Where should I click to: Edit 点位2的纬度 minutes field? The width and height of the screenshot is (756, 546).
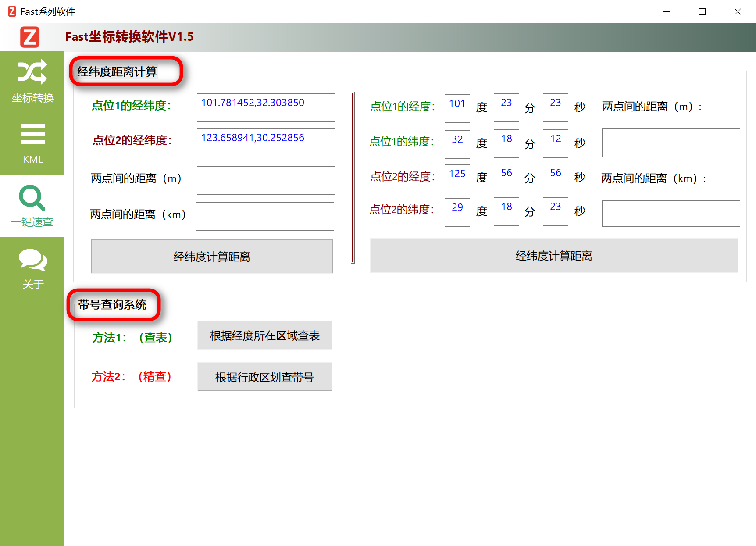506,211
